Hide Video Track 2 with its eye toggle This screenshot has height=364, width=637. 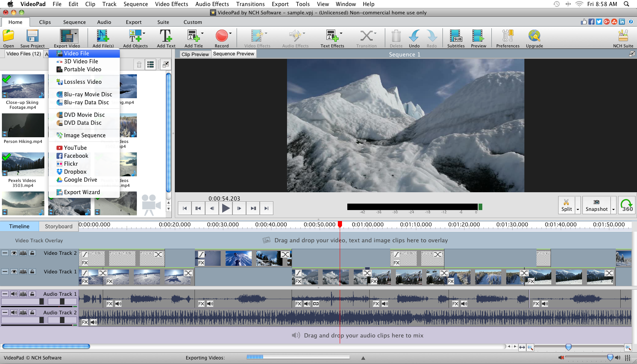click(x=14, y=253)
